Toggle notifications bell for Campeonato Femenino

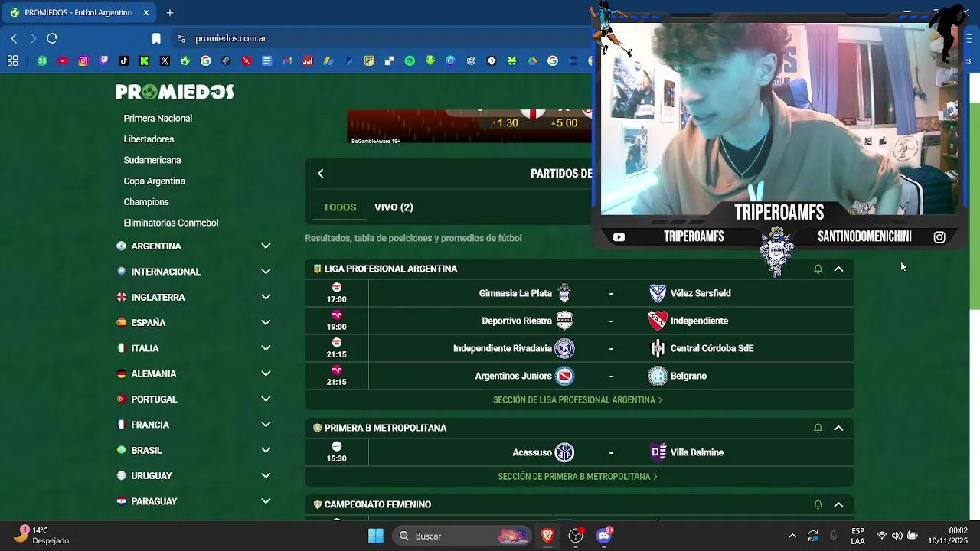(x=818, y=504)
